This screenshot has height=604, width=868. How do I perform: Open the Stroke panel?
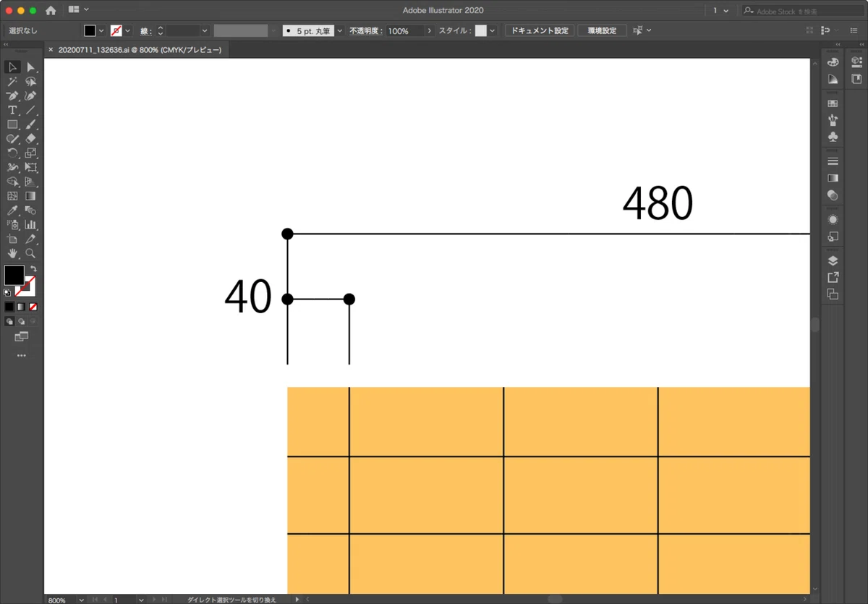pos(833,161)
